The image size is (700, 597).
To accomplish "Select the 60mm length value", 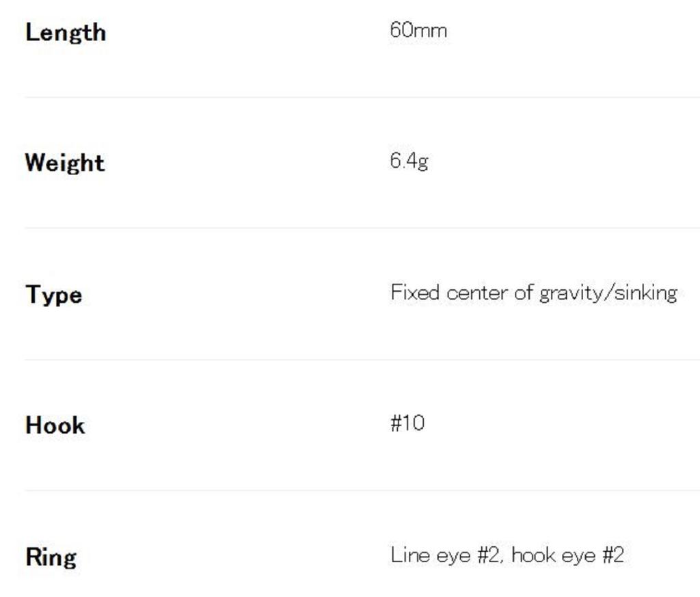I will coord(418,30).
